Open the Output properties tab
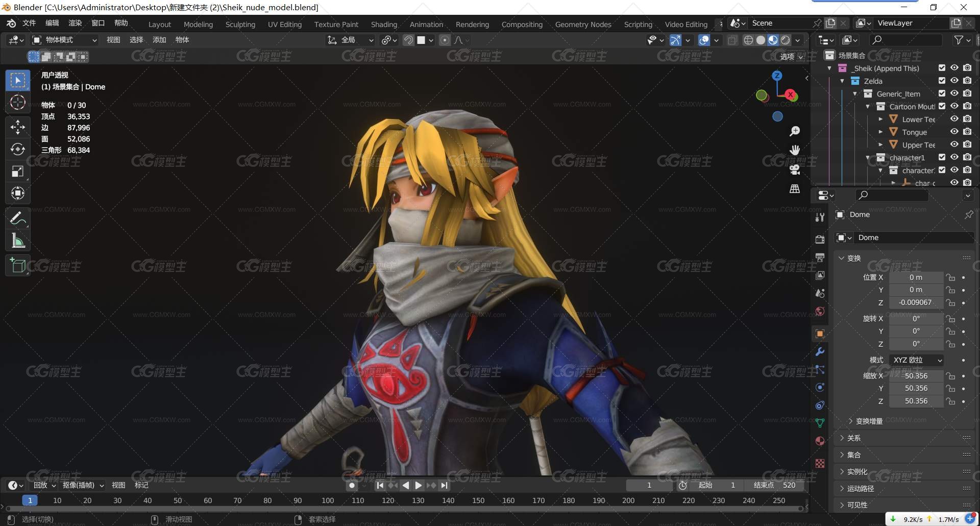Image resolution: width=980 pixels, height=526 pixels. click(x=820, y=257)
